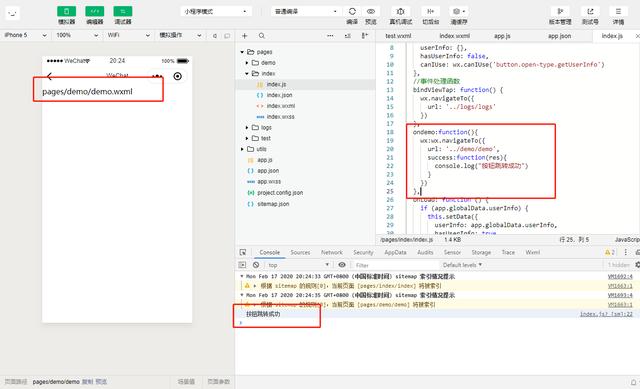640x389 pixels.
Task: Open project.config.json in the file tree
Action: [x=280, y=193]
